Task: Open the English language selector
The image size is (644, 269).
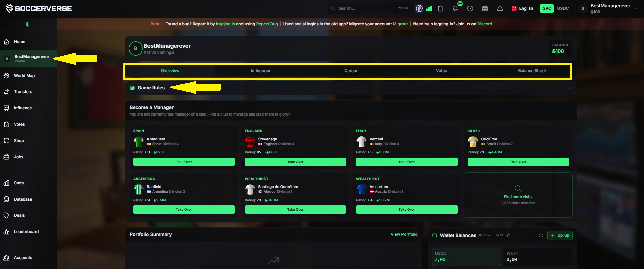Action: point(522,8)
